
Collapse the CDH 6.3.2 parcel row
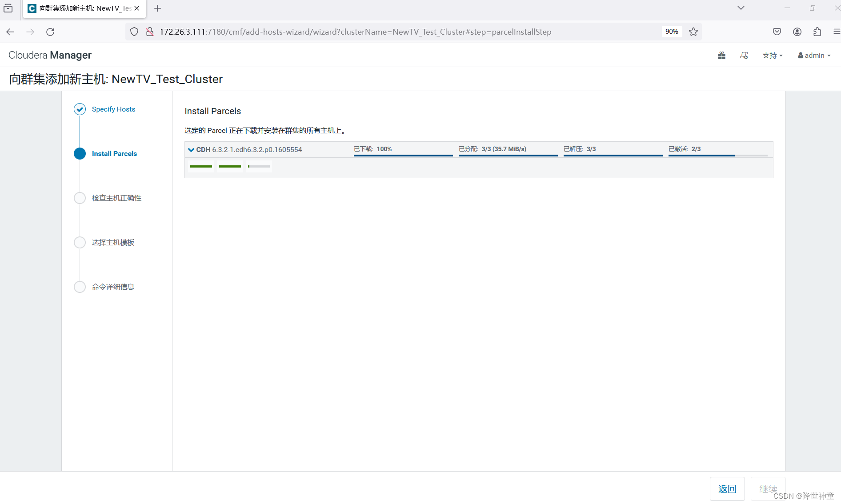(x=191, y=150)
